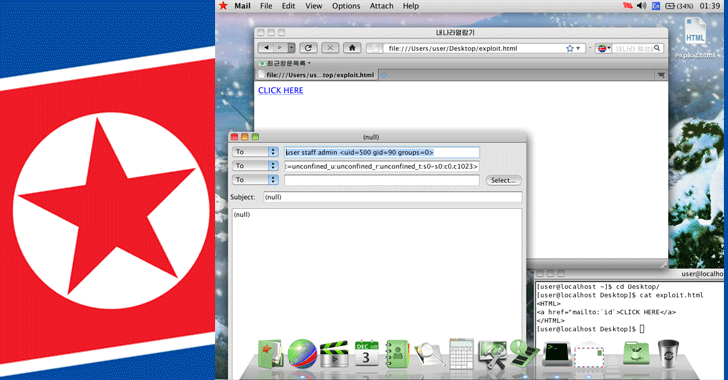This screenshot has height=380, width=728.
Task: Click the browser search field
Action: point(633,48)
